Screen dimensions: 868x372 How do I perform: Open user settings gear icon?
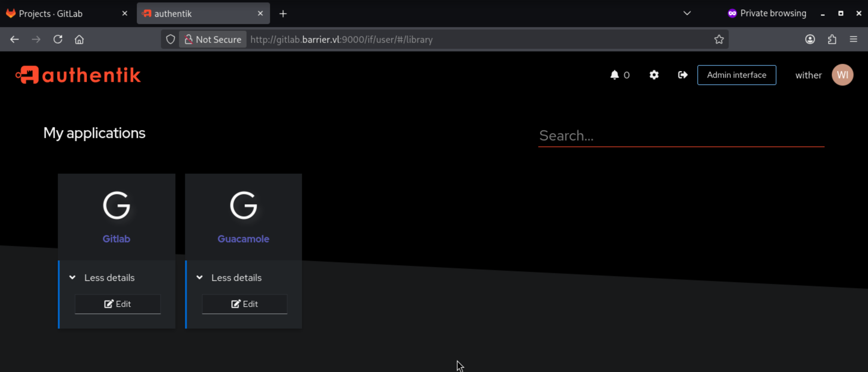tap(654, 75)
